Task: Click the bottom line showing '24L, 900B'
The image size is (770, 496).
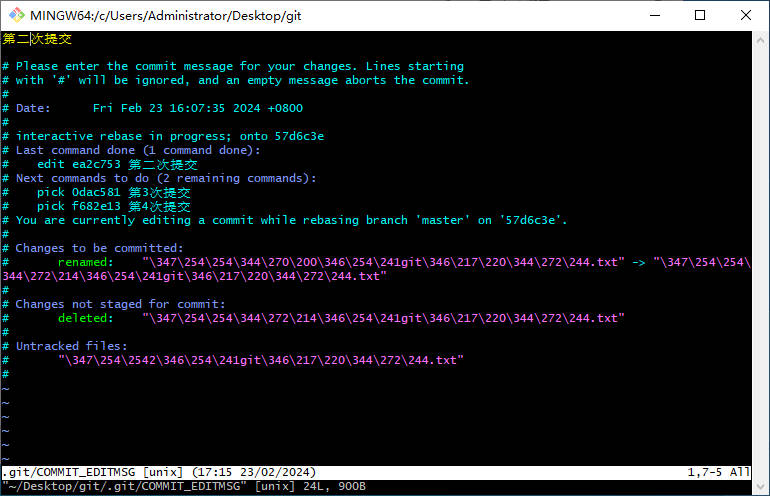Action: point(184,487)
